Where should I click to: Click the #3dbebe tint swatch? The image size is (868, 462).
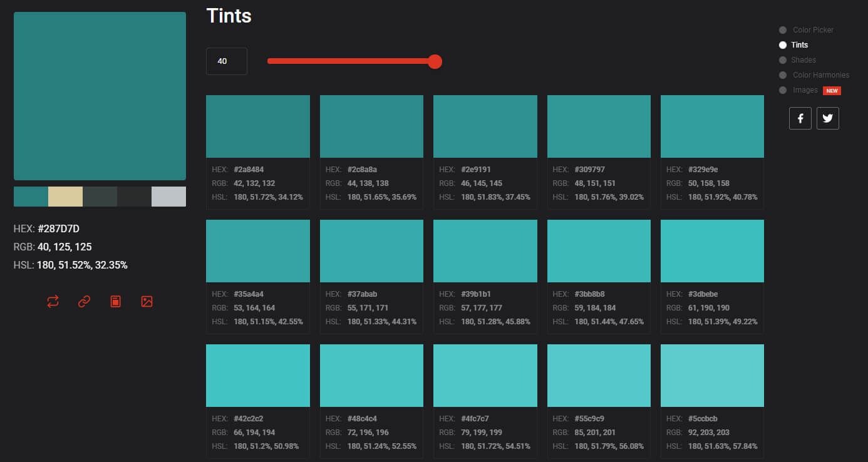coord(711,250)
